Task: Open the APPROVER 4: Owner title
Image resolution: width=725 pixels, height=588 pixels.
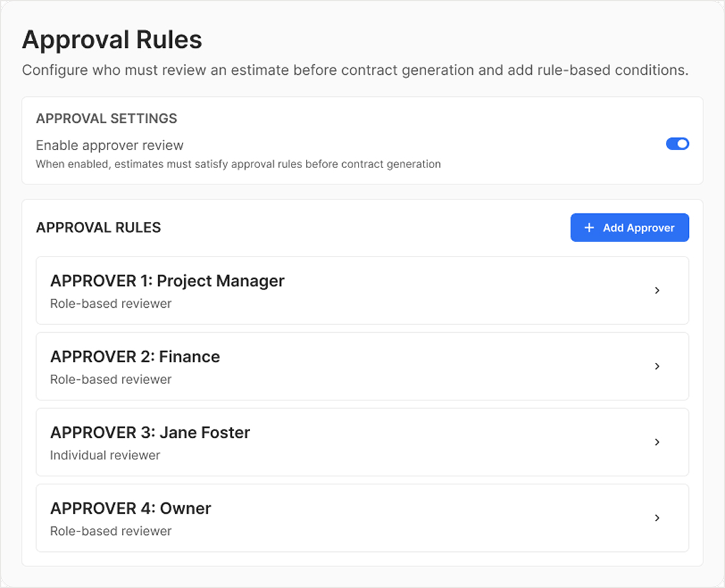Action: point(131,508)
